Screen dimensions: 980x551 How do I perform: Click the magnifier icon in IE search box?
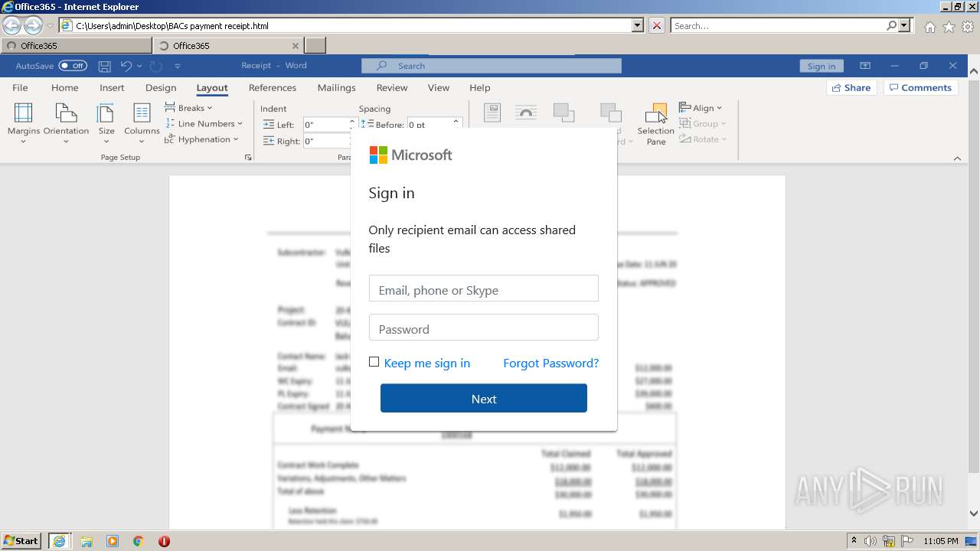coord(891,25)
